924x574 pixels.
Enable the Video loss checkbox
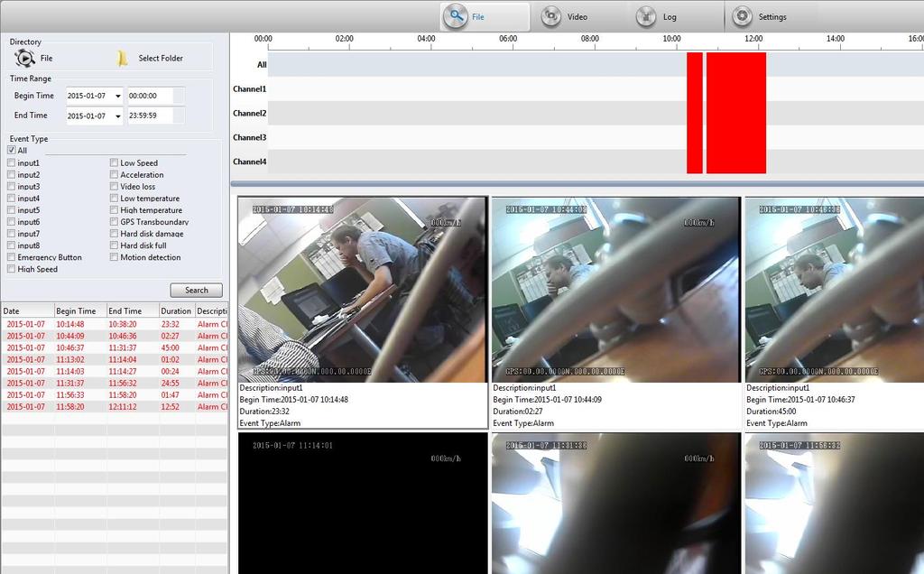tap(114, 186)
